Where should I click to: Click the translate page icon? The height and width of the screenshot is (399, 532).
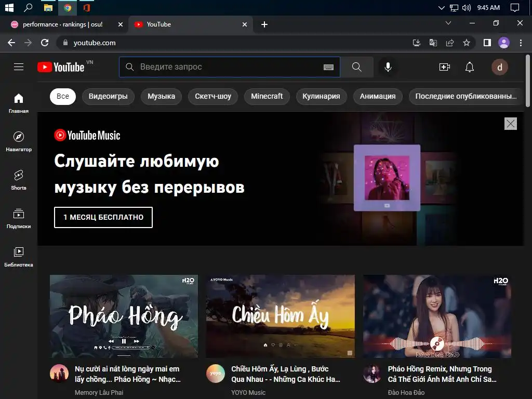click(433, 43)
